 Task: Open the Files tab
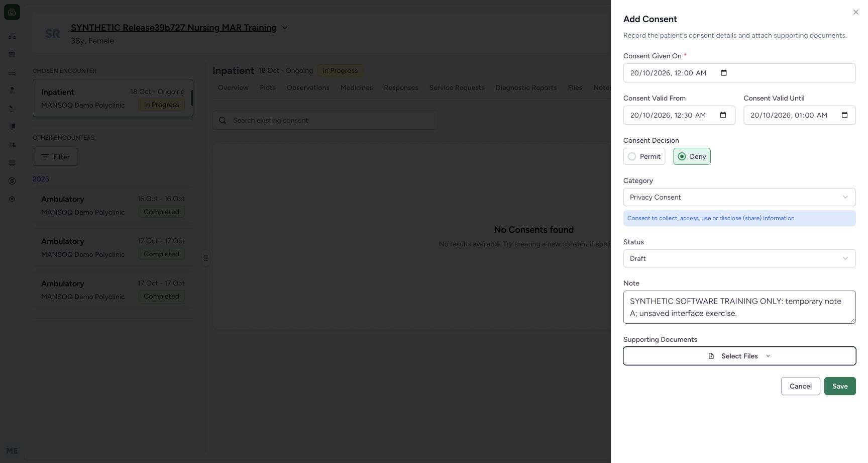tap(575, 87)
